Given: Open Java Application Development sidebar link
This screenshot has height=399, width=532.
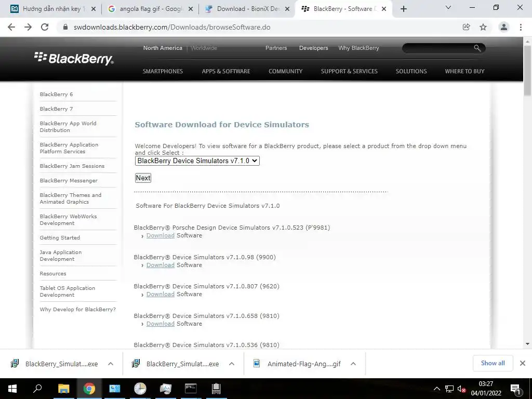Looking at the screenshot, I should coord(61,256).
